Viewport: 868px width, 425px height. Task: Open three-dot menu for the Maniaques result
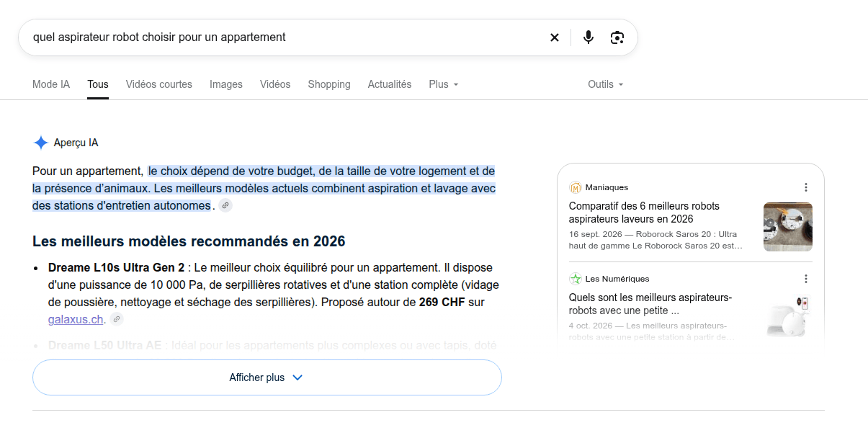pos(806,187)
